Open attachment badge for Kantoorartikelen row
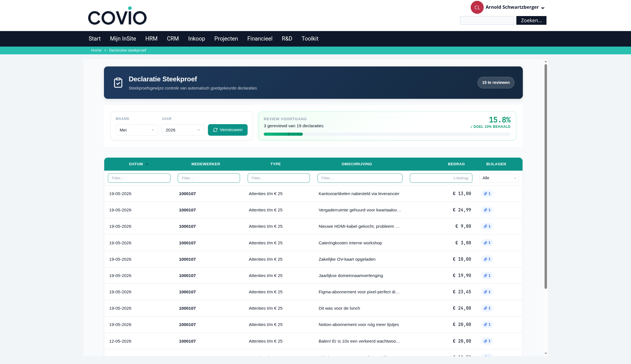 coord(487,194)
